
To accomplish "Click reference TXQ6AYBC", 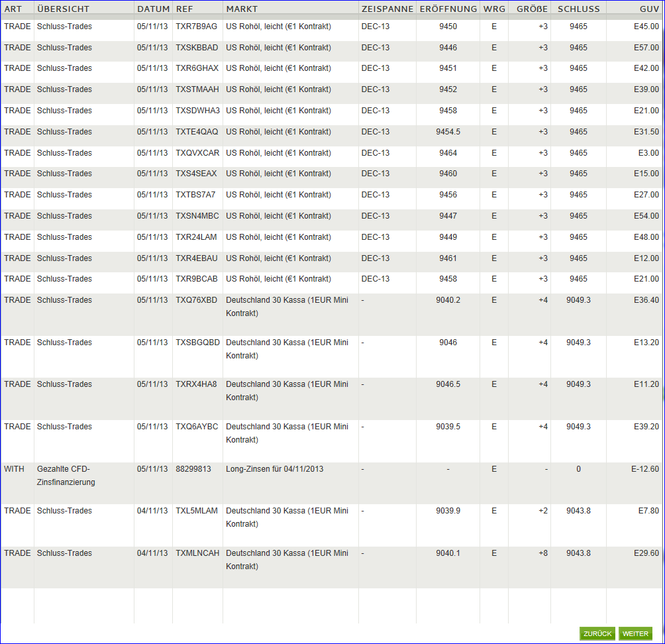I will (197, 427).
